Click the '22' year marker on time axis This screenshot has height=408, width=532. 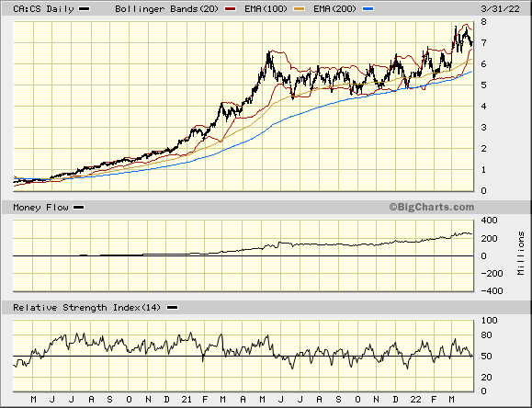415,400
